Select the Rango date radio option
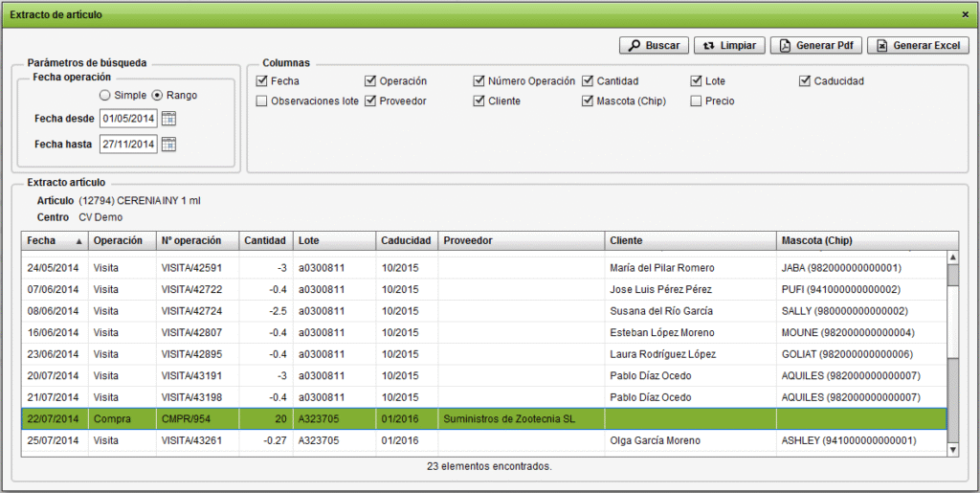 (x=158, y=96)
